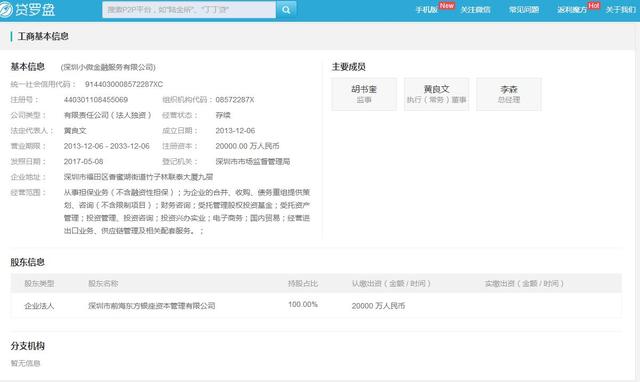Click the 暂无信息 text

(25, 363)
